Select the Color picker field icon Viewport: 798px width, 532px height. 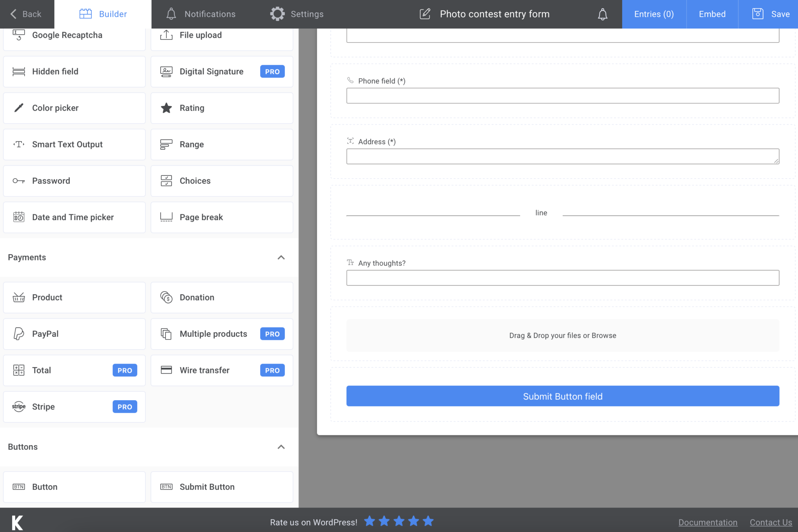pyautogui.click(x=19, y=108)
